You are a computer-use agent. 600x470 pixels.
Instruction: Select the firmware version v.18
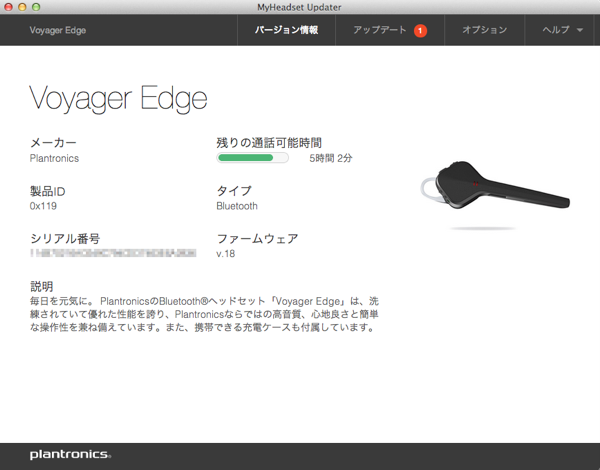(x=226, y=254)
